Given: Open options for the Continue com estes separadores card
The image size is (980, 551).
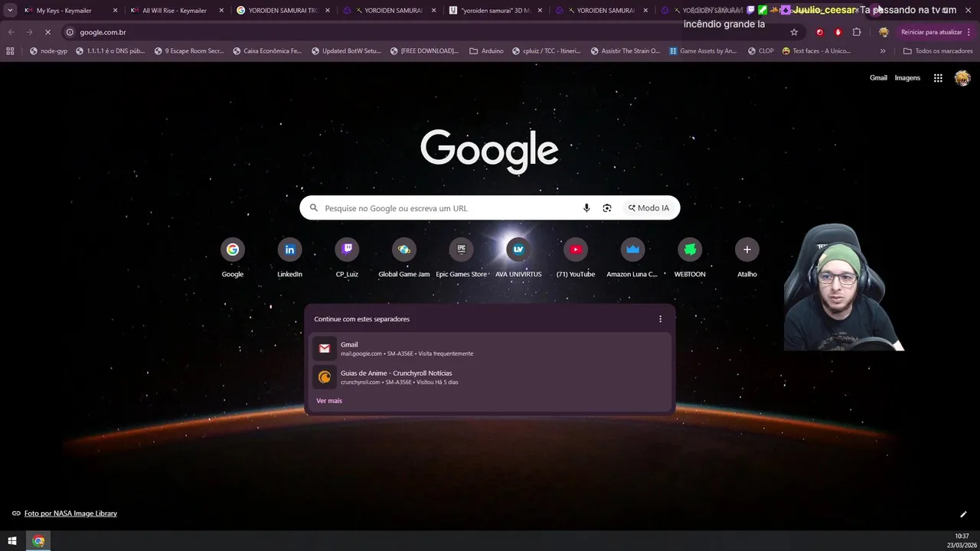Looking at the screenshot, I should click(660, 319).
